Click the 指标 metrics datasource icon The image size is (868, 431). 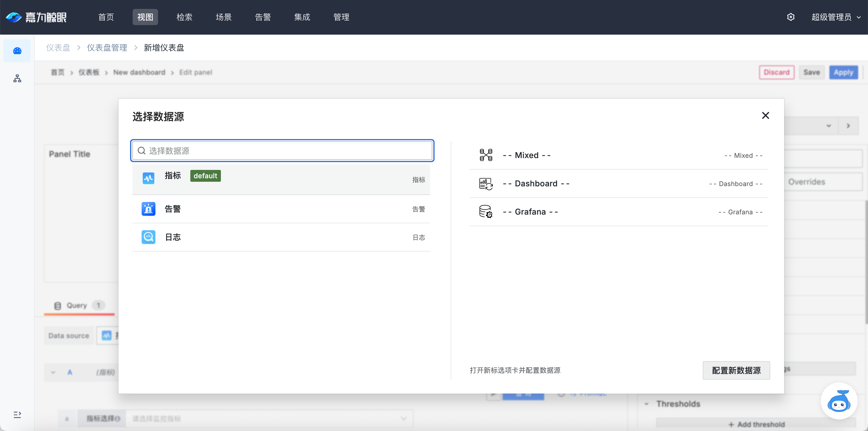(148, 178)
